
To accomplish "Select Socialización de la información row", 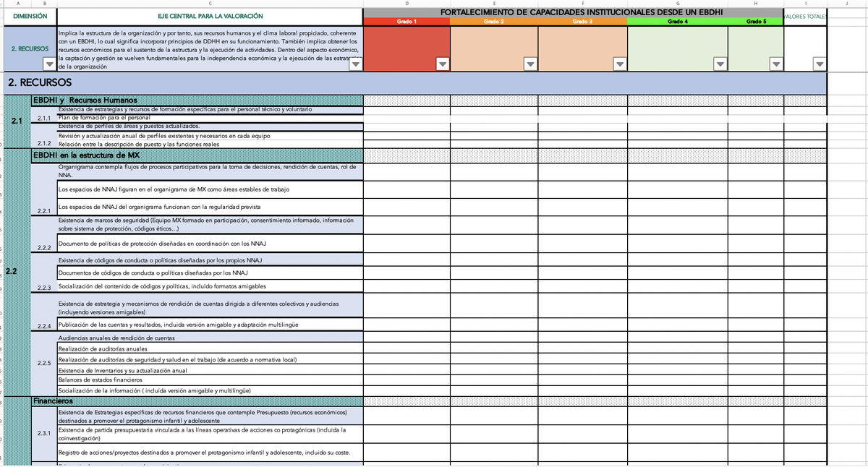I will coord(210,390).
